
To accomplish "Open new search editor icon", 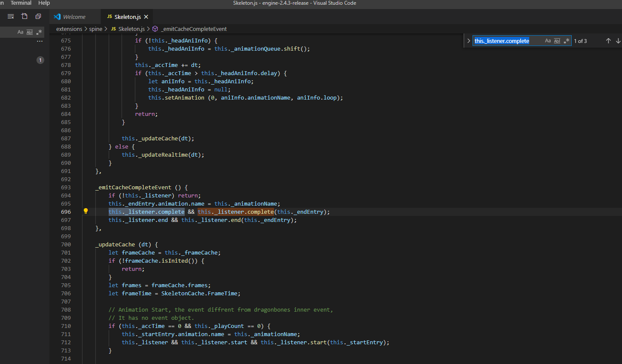I will pos(24,16).
